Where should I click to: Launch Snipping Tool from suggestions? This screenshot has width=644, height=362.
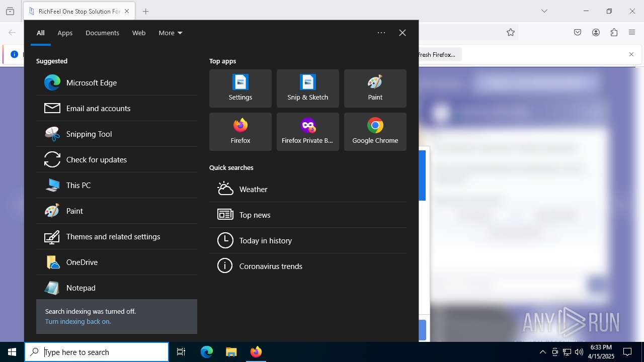(x=117, y=134)
